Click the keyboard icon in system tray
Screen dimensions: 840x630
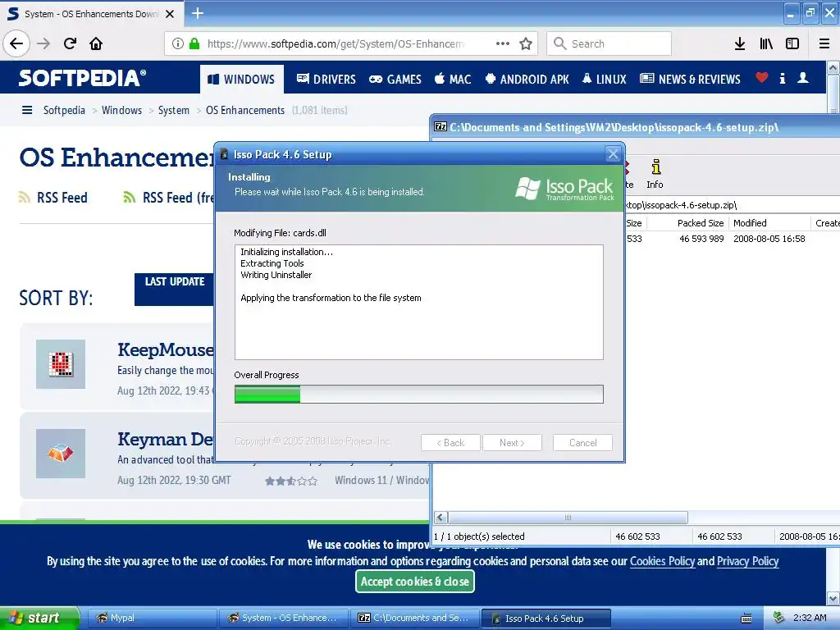pyautogui.click(x=746, y=619)
